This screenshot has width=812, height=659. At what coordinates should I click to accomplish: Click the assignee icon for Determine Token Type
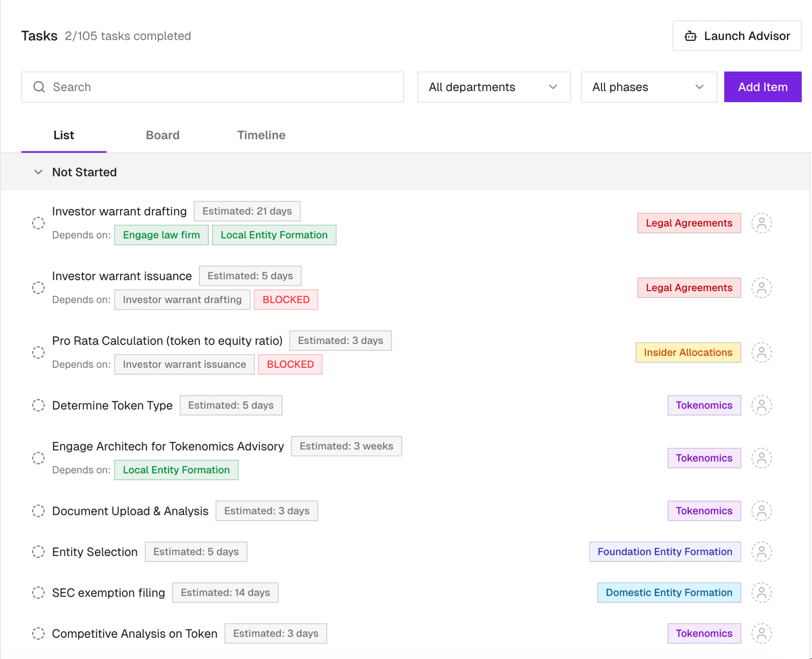tap(761, 405)
